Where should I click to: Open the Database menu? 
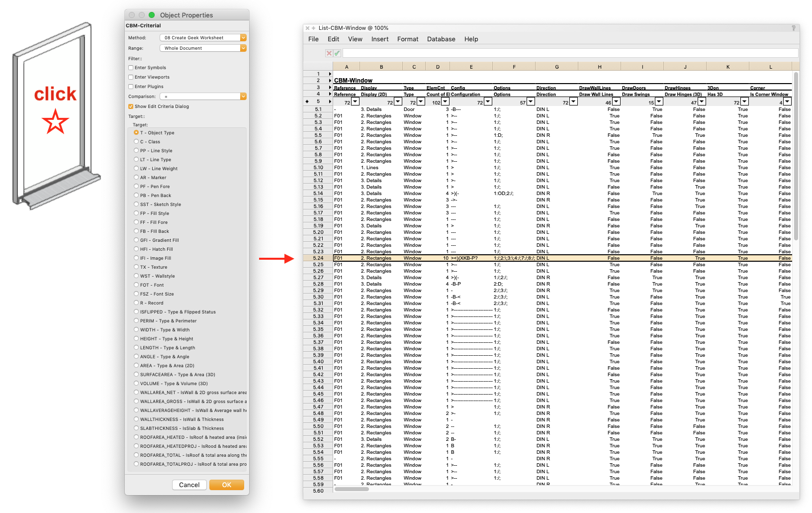click(441, 39)
